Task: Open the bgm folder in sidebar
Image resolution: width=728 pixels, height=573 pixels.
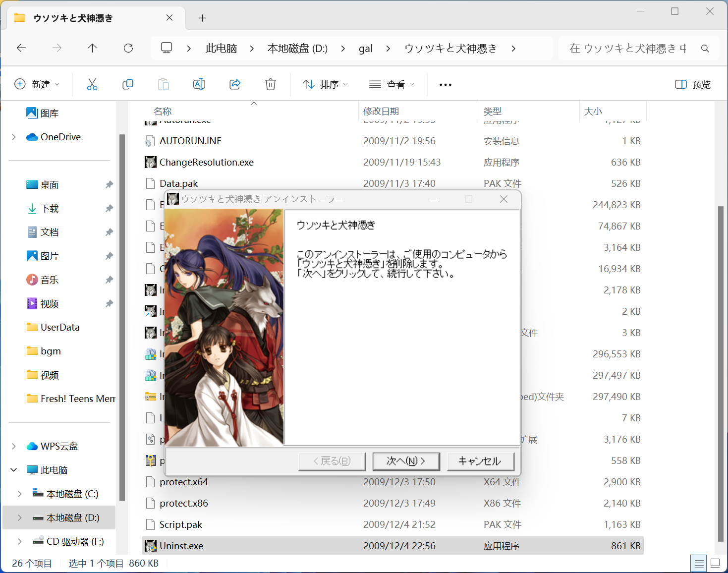Action: coord(51,351)
